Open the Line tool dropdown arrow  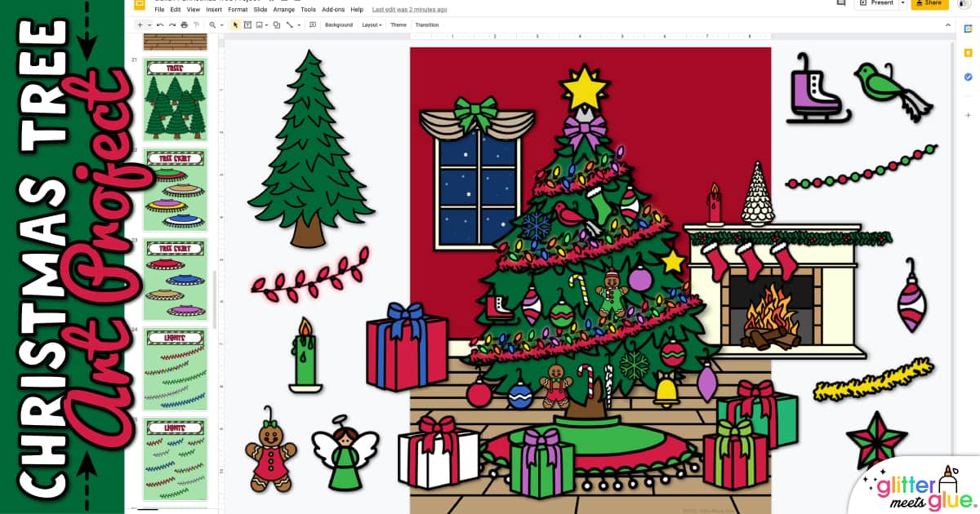[298, 24]
